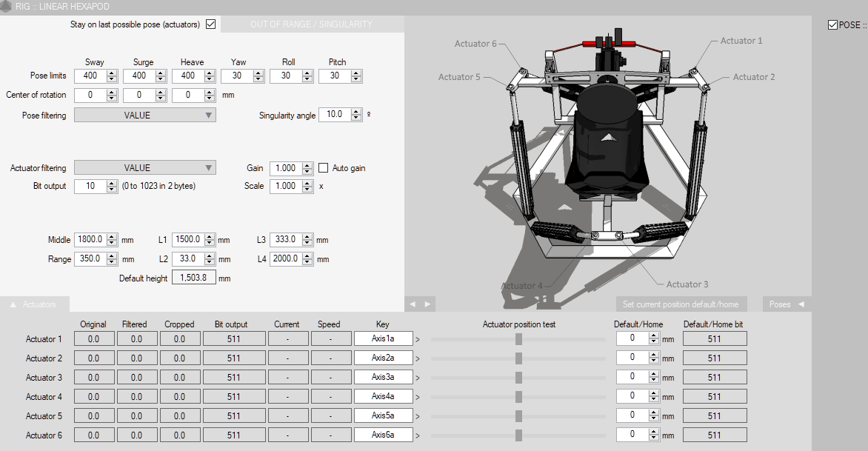Decrease Middle length value with down arrow
Viewport: 868px width, 451px height.
point(112,243)
